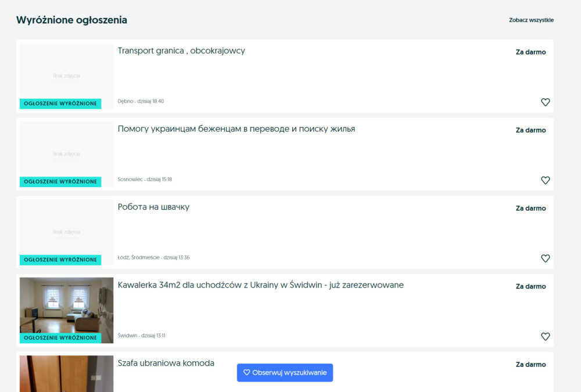
Task: Click Za darmo price on Kawalerka listing
Action: coord(530,286)
